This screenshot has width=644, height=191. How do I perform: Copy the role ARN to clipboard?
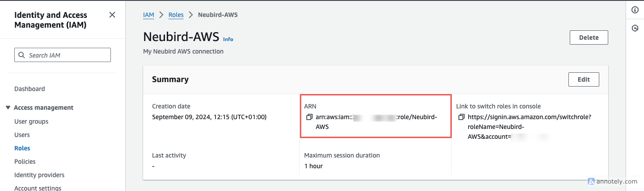309,117
